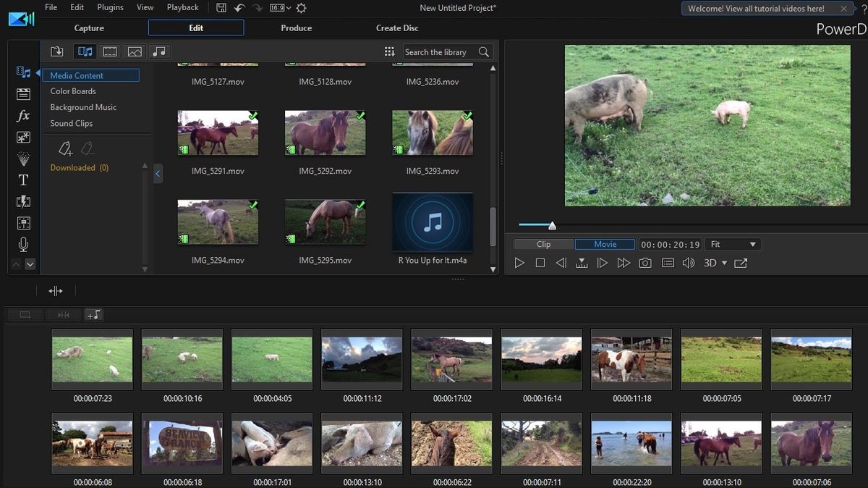Click the preview seek slider handle
The height and width of the screenshot is (488, 868).
(x=552, y=226)
